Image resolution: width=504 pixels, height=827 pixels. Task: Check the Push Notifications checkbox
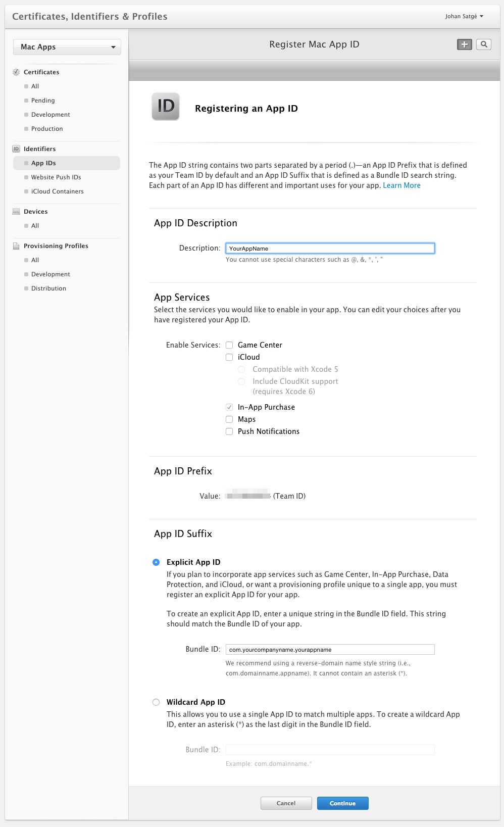(229, 431)
